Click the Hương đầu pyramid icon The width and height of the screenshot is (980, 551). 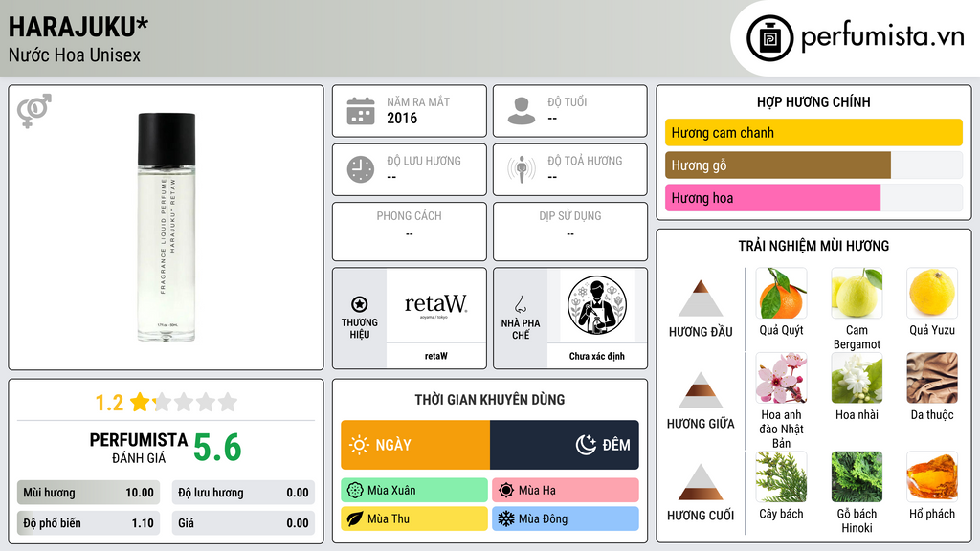pos(701,298)
